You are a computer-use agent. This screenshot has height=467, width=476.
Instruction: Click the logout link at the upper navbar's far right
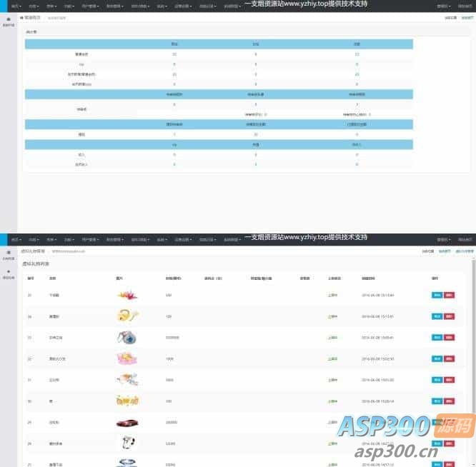[x=465, y=6]
